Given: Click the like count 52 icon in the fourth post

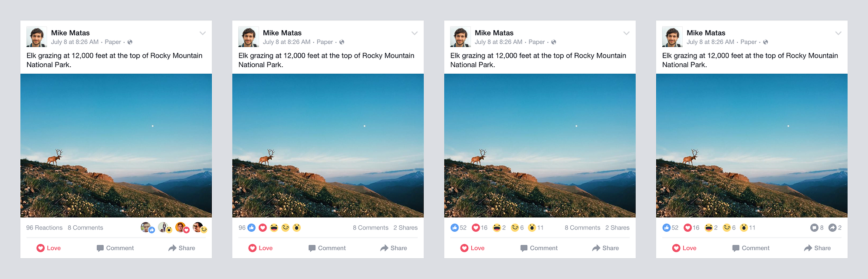Looking at the screenshot, I should point(667,227).
